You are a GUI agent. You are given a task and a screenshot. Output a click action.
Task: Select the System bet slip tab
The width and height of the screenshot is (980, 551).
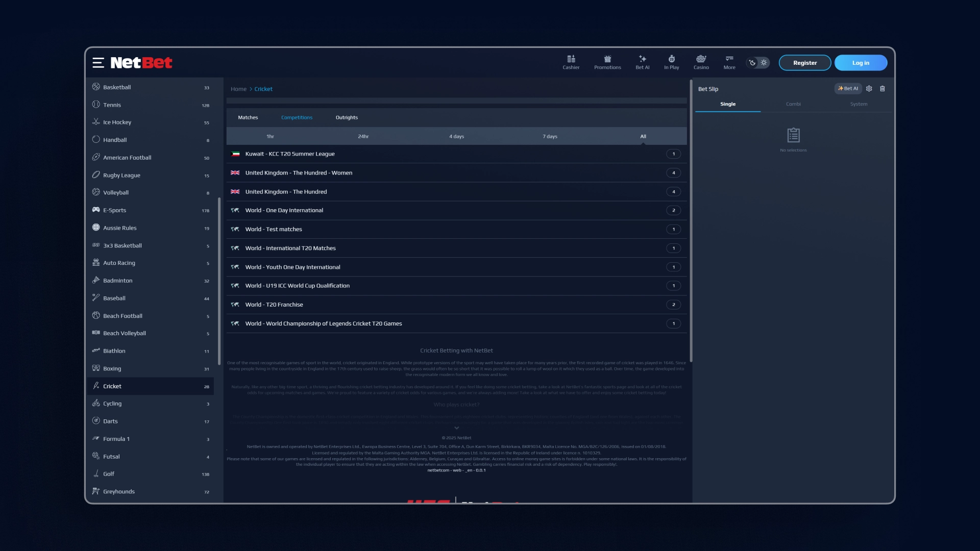coord(859,104)
